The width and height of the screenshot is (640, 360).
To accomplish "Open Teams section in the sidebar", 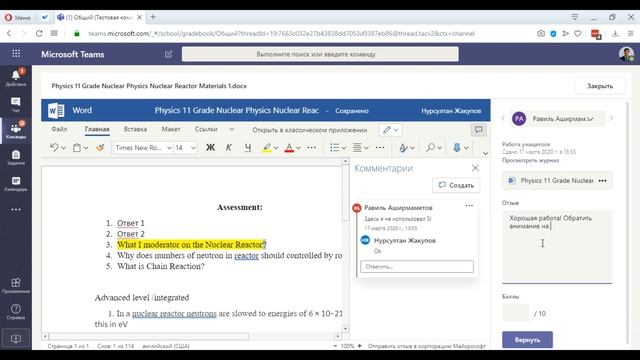I will click(16, 130).
